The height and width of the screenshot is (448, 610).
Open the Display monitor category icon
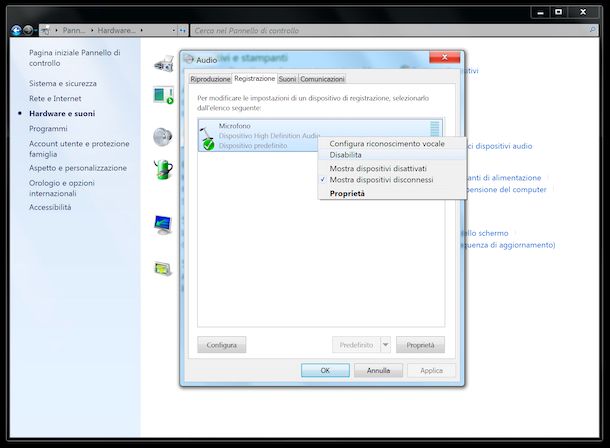163,225
